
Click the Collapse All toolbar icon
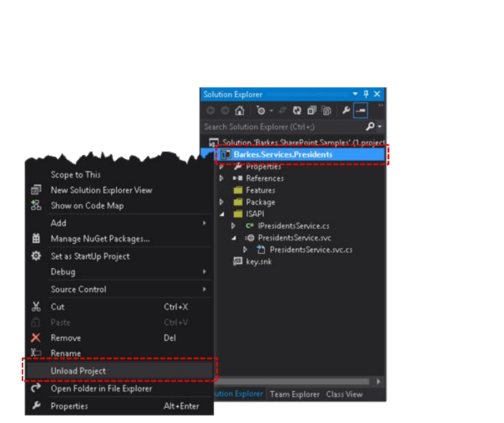point(312,111)
